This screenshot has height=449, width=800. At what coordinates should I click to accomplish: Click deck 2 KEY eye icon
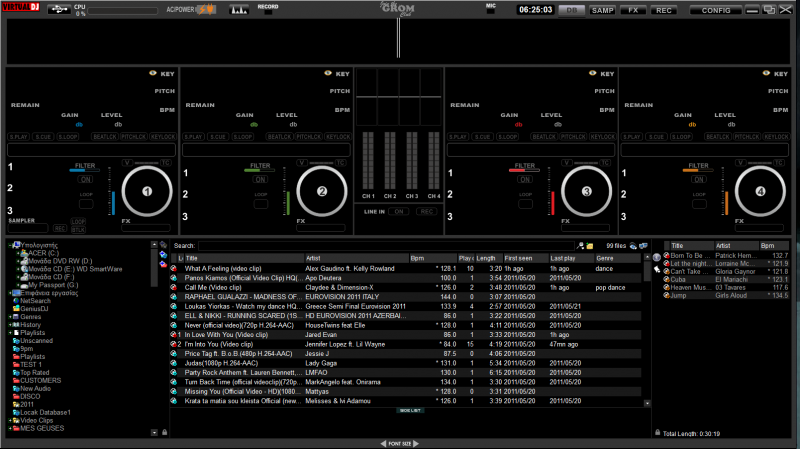[328, 73]
